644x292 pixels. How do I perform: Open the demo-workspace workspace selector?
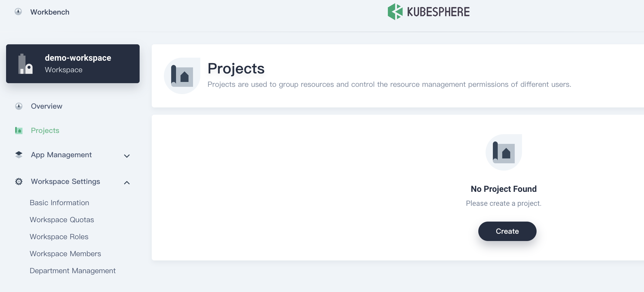(73, 63)
